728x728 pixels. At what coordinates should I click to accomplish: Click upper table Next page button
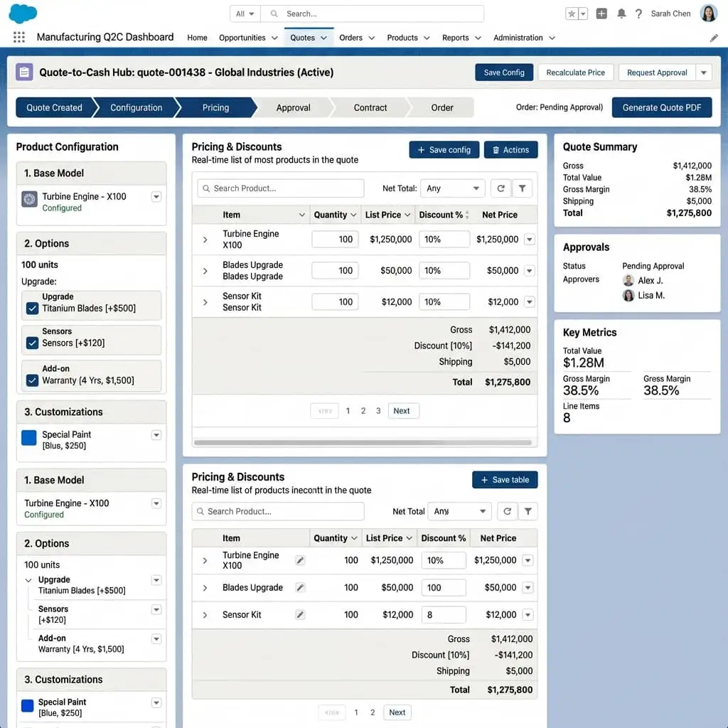pyautogui.click(x=403, y=411)
